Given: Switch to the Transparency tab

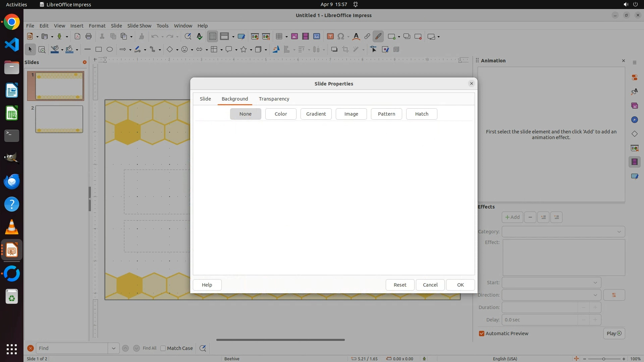Looking at the screenshot, I should pyautogui.click(x=274, y=99).
